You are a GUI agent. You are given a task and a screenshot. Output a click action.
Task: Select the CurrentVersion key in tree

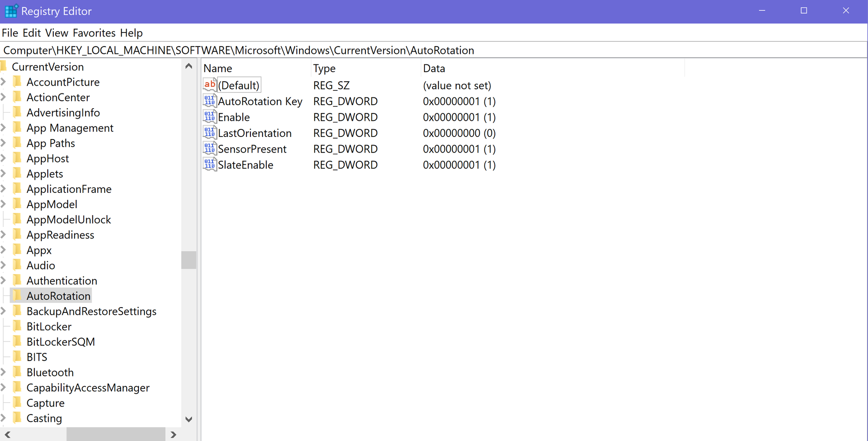(x=48, y=67)
